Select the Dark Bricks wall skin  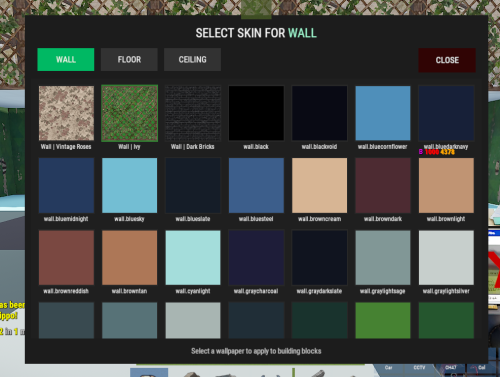coord(193,113)
